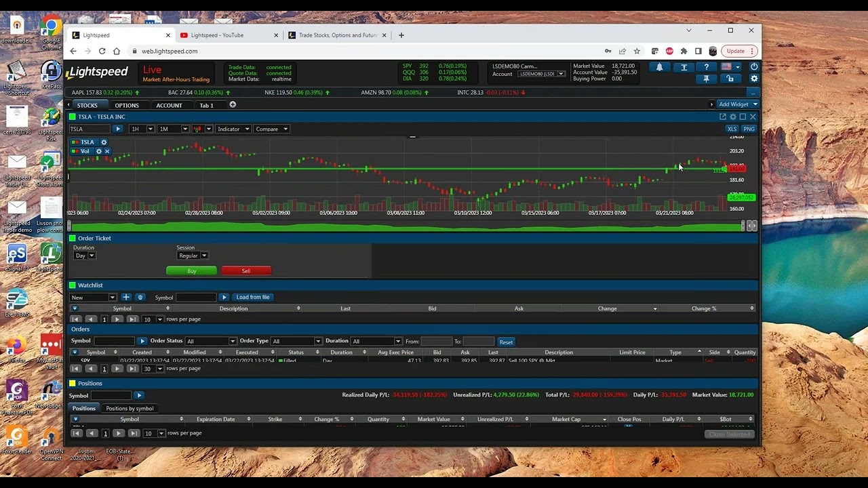The image size is (868, 488).
Task: Click the Watchlist symbol input field
Action: (196, 297)
